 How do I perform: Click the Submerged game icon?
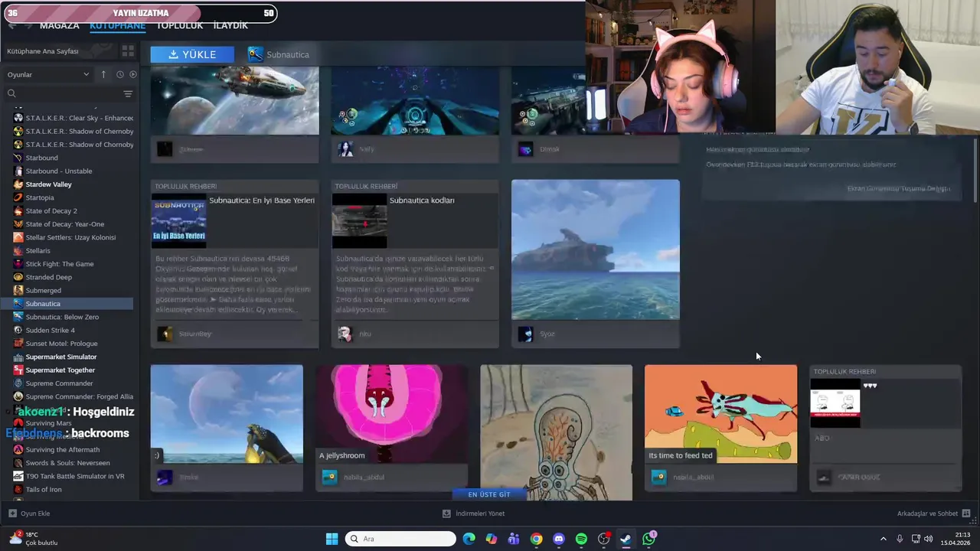pyautogui.click(x=18, y=290)
